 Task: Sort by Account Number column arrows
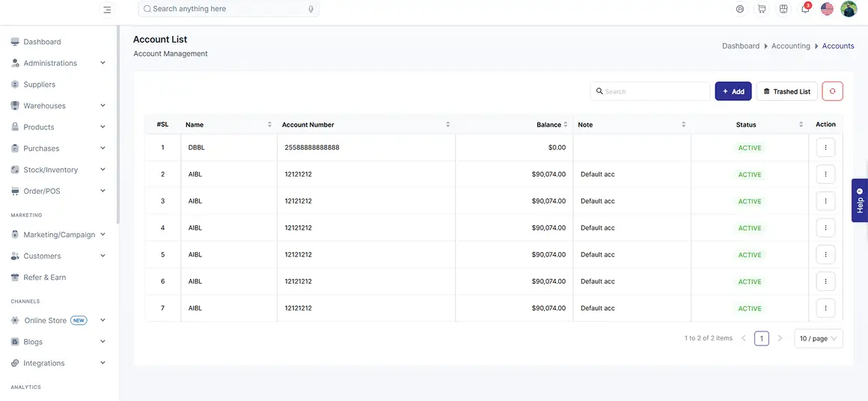(447, 124)
